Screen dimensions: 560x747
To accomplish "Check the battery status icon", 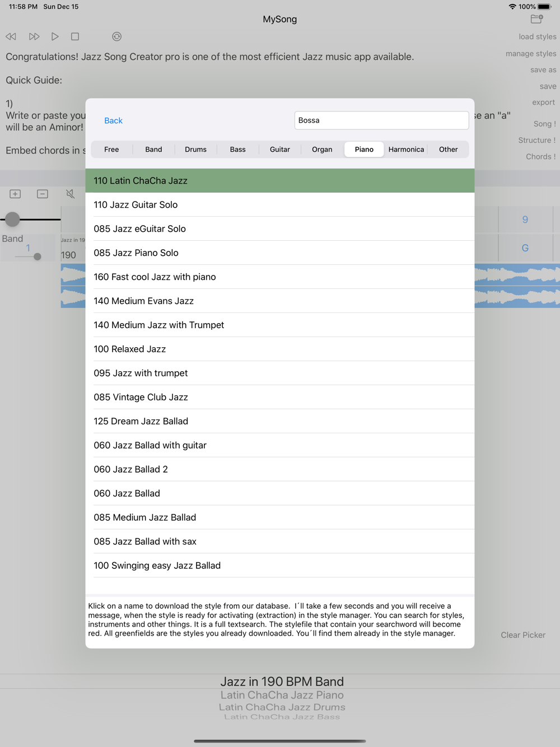I will pyautogui.click(x=544, y=7).
